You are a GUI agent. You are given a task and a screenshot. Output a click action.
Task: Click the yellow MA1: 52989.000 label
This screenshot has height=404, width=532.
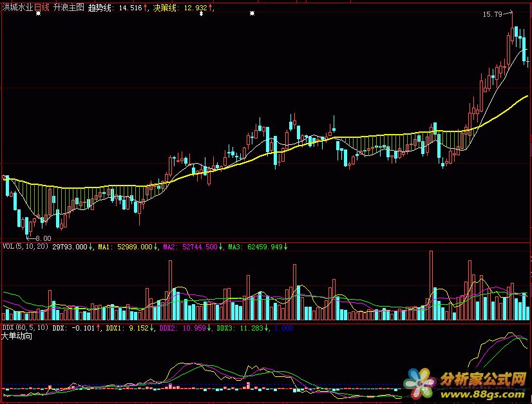[125, 247]
